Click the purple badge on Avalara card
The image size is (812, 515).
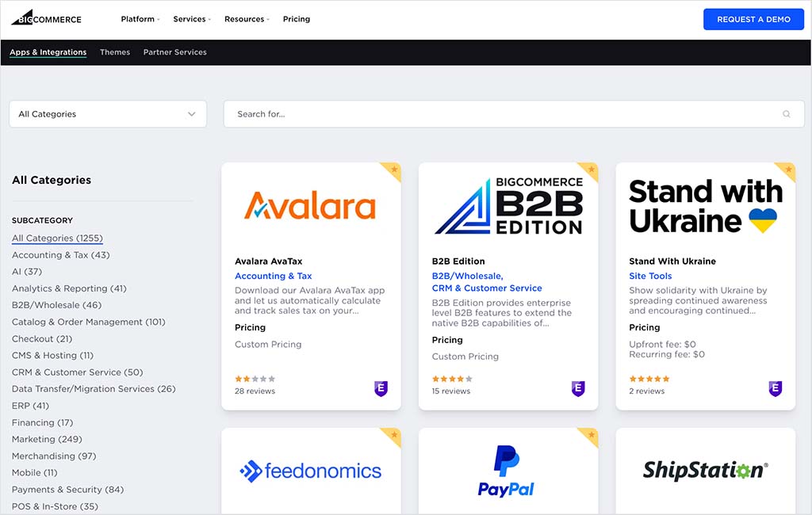click(x=381, y=388)
